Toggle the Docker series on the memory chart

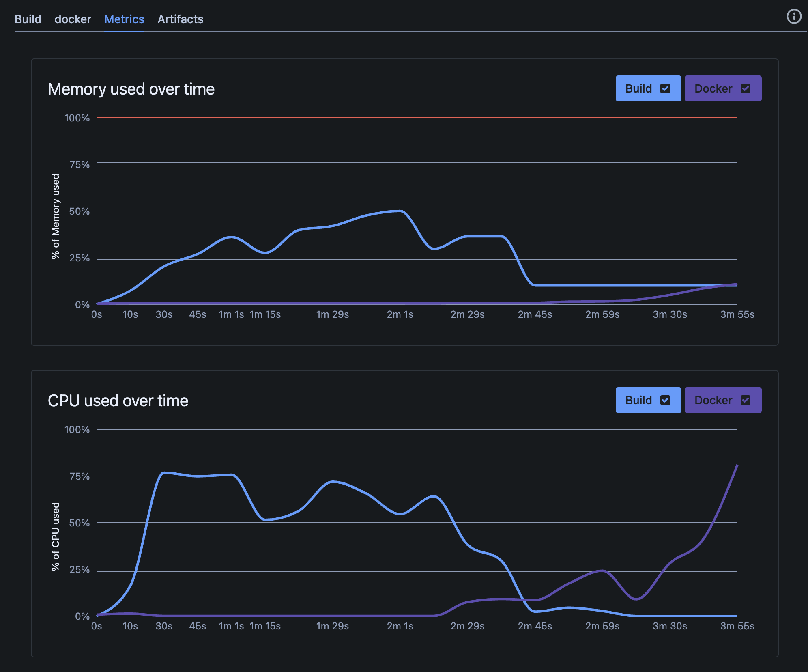tap(723, 88)
